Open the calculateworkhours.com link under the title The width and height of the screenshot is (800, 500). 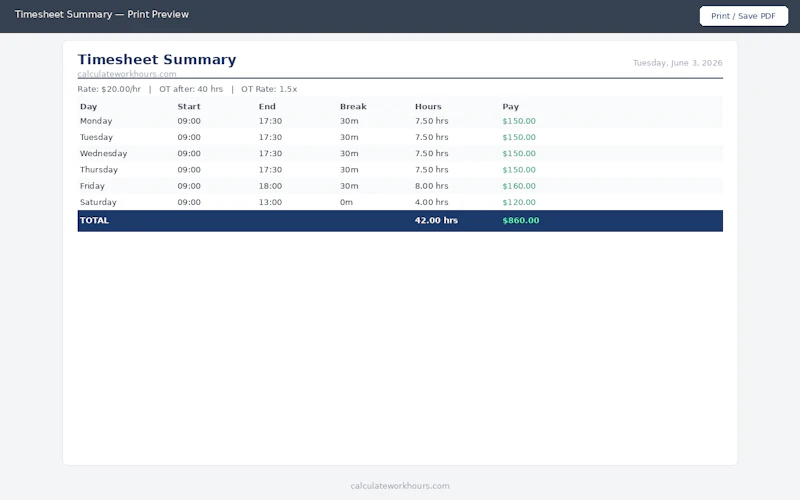point(127,74)
